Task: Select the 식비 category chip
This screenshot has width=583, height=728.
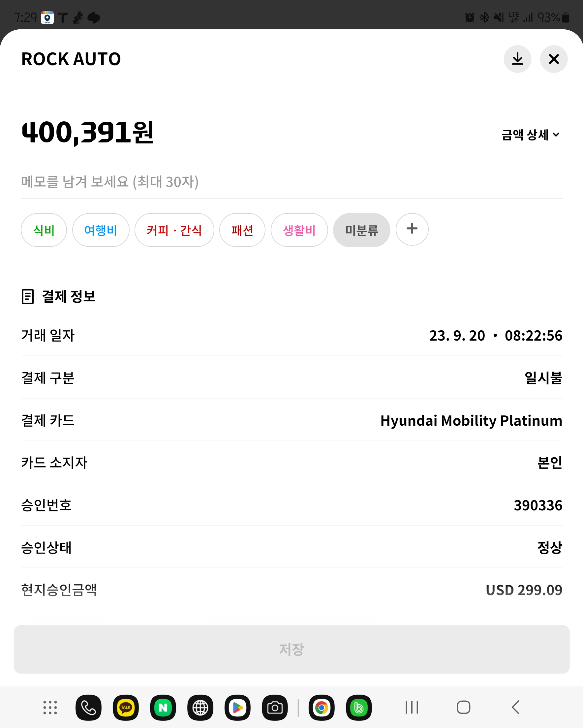Action: [44, 230]
